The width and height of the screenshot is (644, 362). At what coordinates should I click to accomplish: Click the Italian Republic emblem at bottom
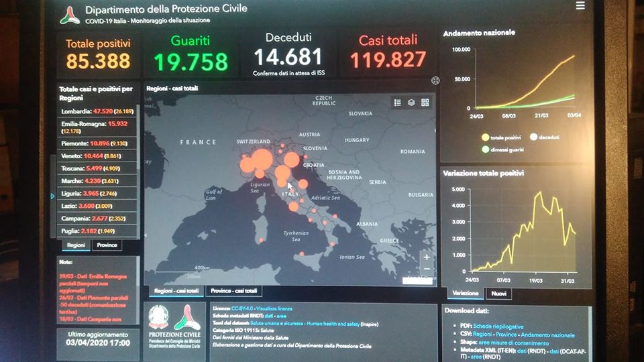158,317
